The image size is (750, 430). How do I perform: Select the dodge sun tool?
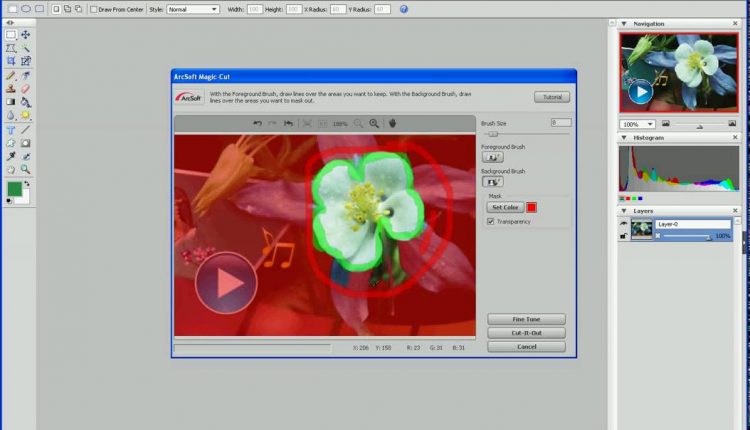[x=25, y=115]
